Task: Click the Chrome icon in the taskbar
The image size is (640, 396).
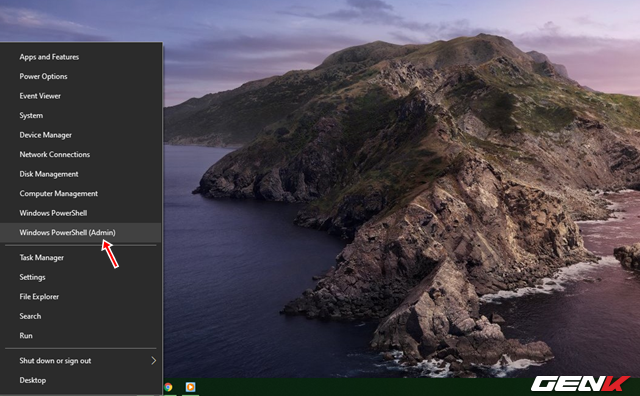Action: 168,387
